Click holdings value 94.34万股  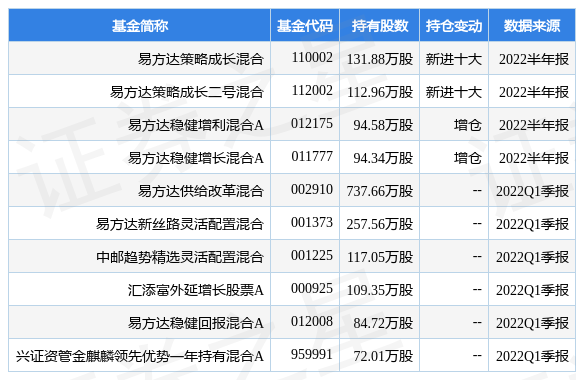383,158
